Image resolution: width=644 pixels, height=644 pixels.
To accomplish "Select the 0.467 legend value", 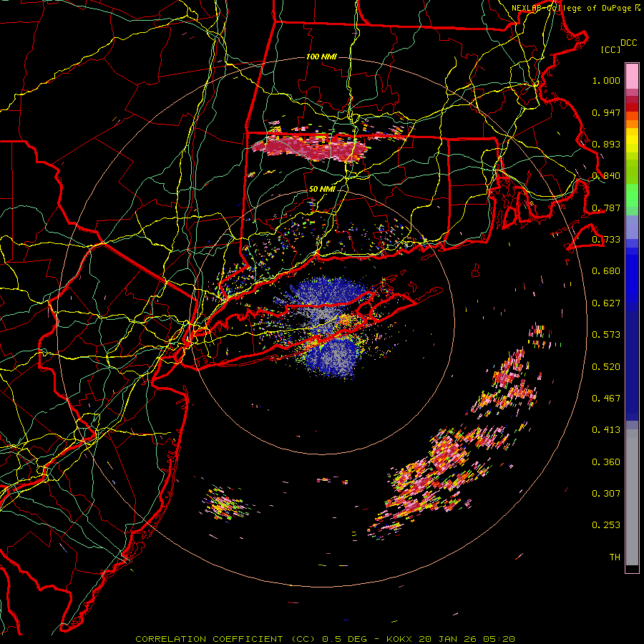I will point(606,399).
